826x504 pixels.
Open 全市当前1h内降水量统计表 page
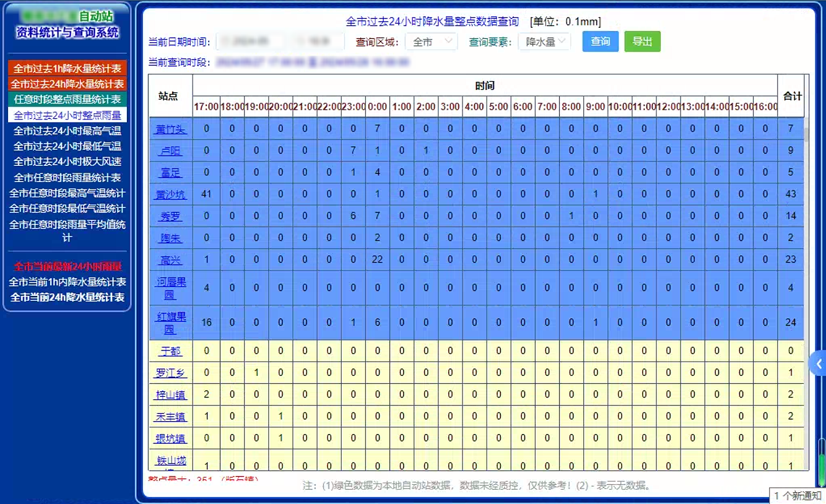click(x=67, y=282)
